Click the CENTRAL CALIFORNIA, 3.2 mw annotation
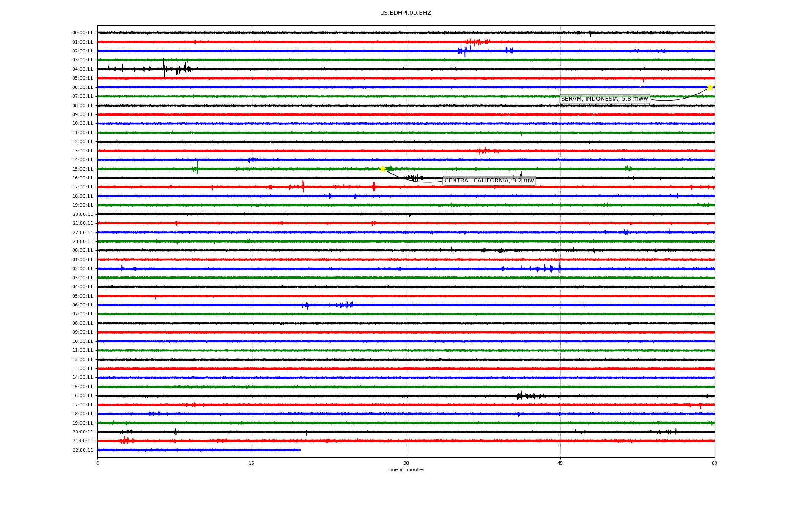 489,181
